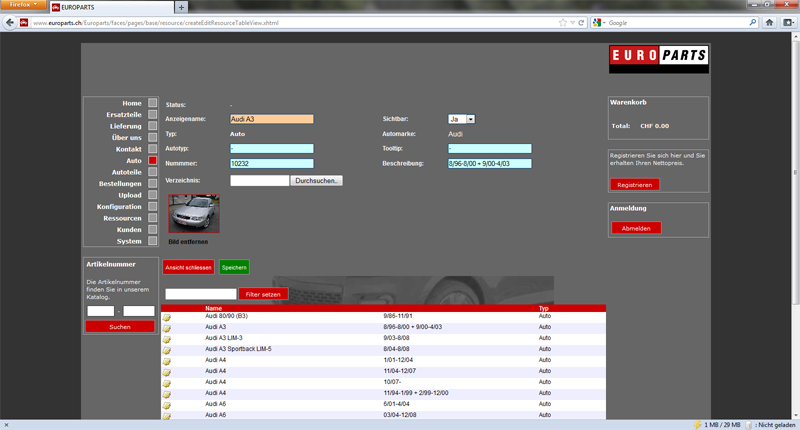The width and height of the screenshot is (800, 430).
Task: Click the Tooltip input field
Action: pos(489,148)
